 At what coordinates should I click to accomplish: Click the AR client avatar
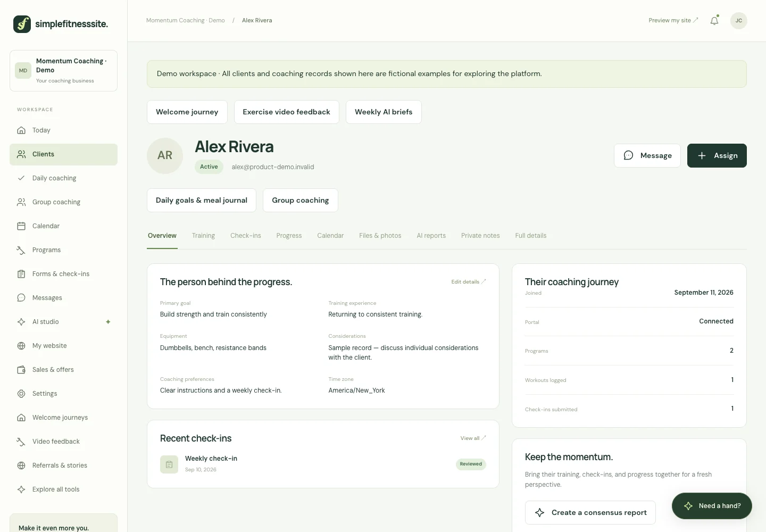pyautogui.click(x=165, y=156)
